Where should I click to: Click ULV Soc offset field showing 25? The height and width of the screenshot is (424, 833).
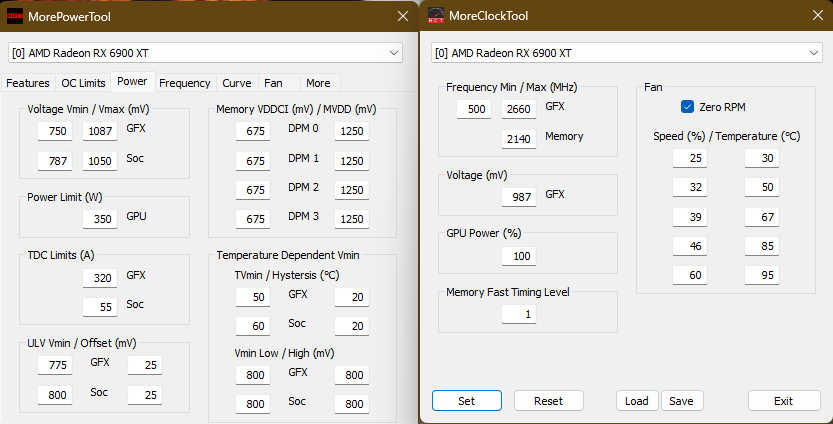(x=145, y=395)
